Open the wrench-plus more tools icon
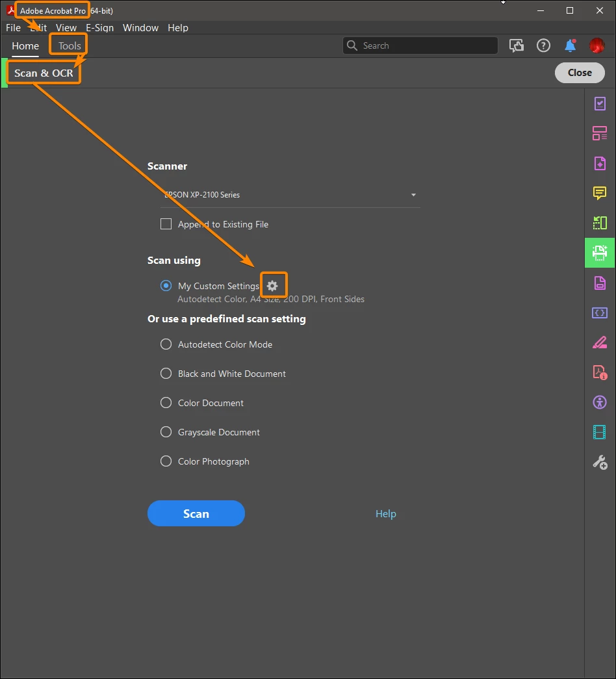616x679 pixels. [x=600, y=463]
